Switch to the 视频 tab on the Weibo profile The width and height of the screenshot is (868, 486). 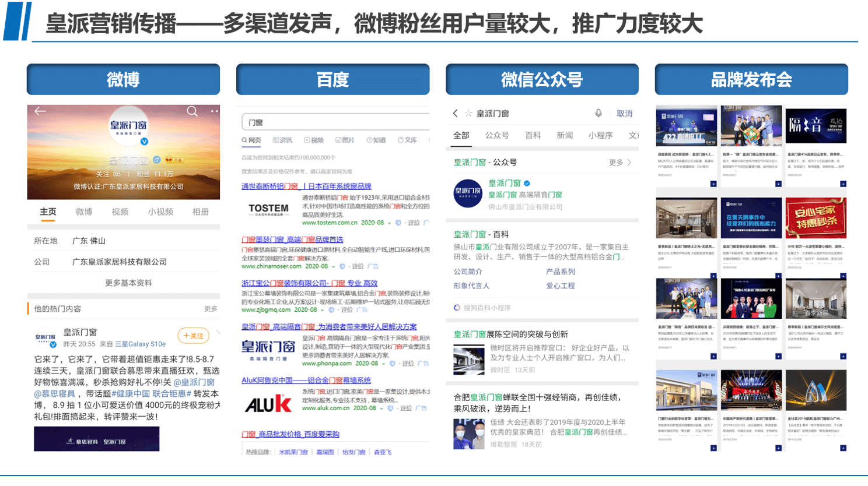120,212
